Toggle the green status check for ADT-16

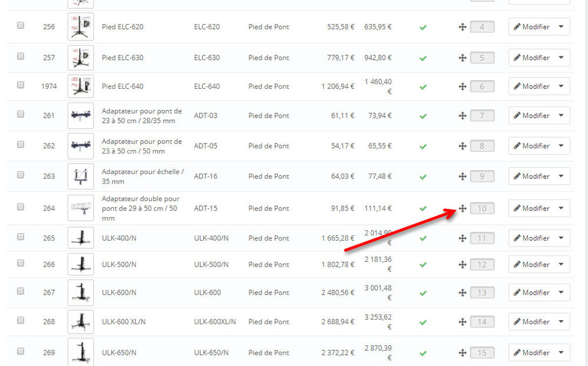click(423, 177)
